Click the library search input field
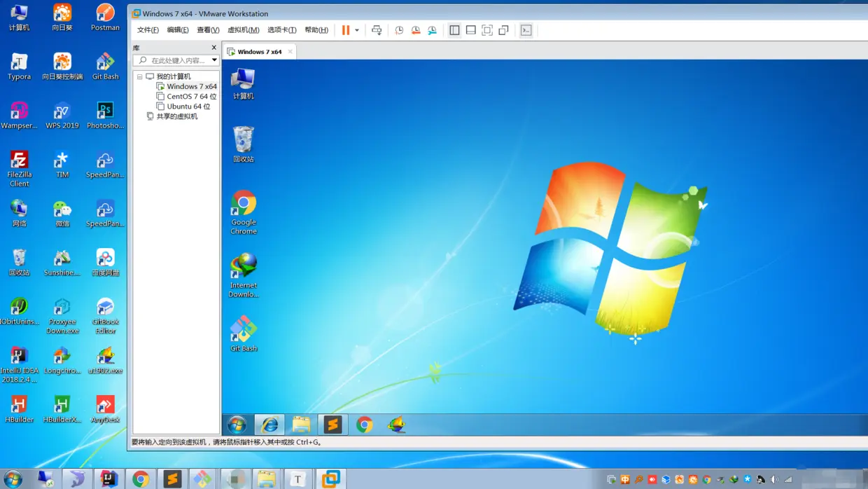Screen dimensions: 868x489 tap(175, 60)
